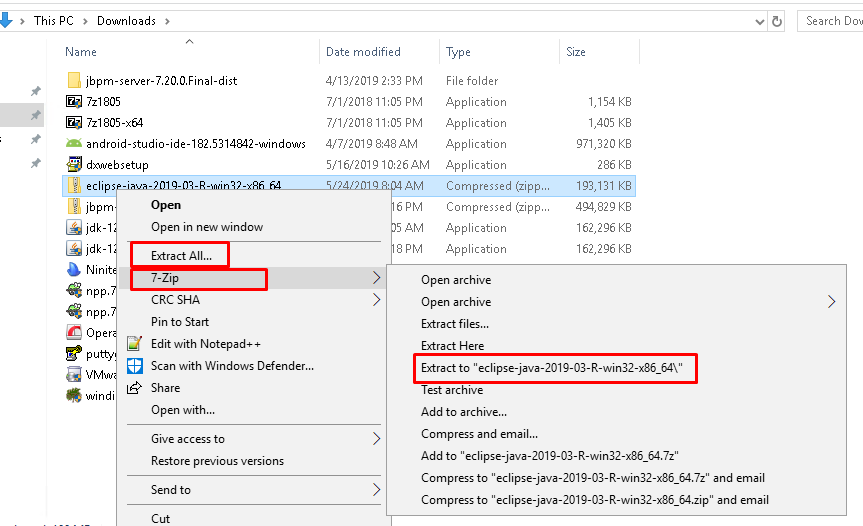This screenshot has height=526, width=863.
Task: Choose Open with... from context menu
Action: tap(183, 410)
